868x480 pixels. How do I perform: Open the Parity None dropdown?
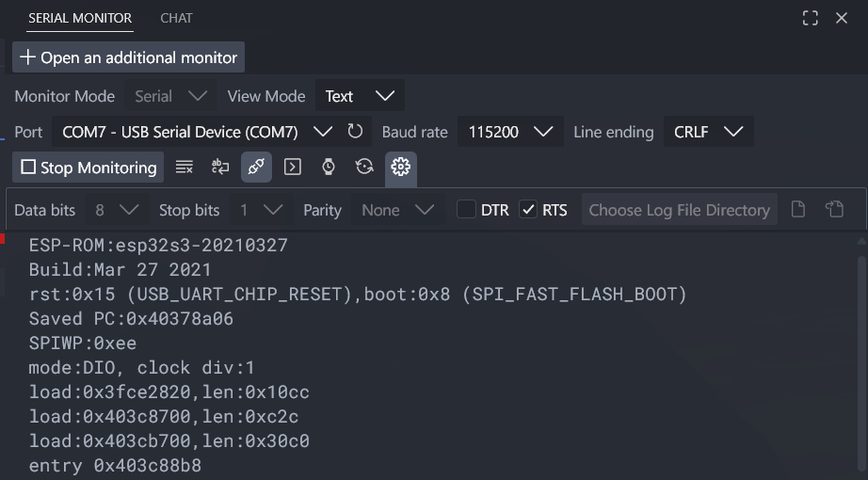point(397,210)
